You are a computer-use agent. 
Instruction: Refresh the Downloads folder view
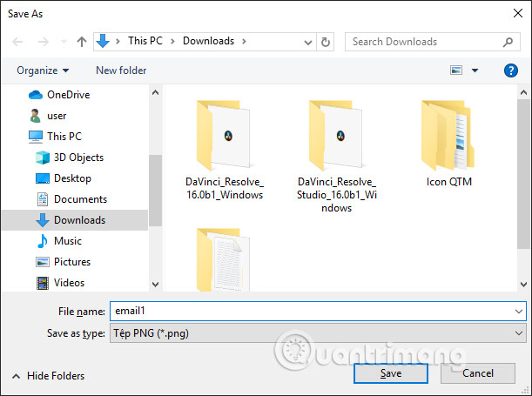pos(326,42)
